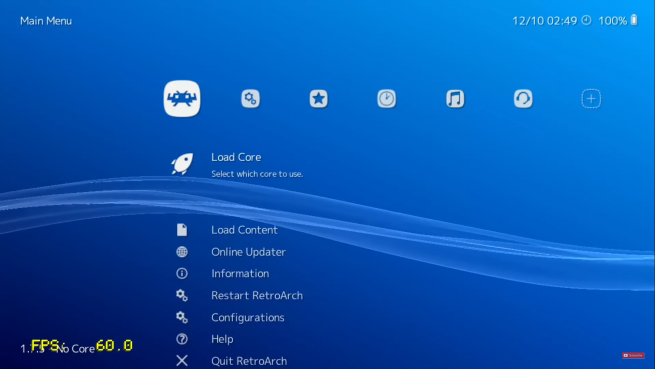Open the Music note tab icon
655x369 pixels.
455,99
